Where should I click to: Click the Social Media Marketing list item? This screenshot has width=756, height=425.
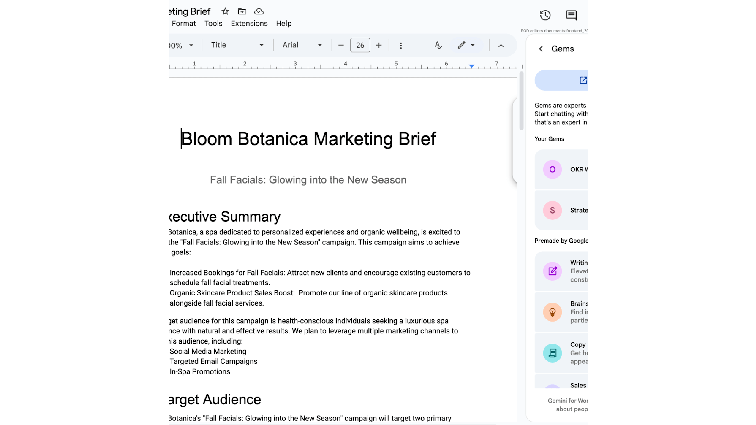(208, 351)
